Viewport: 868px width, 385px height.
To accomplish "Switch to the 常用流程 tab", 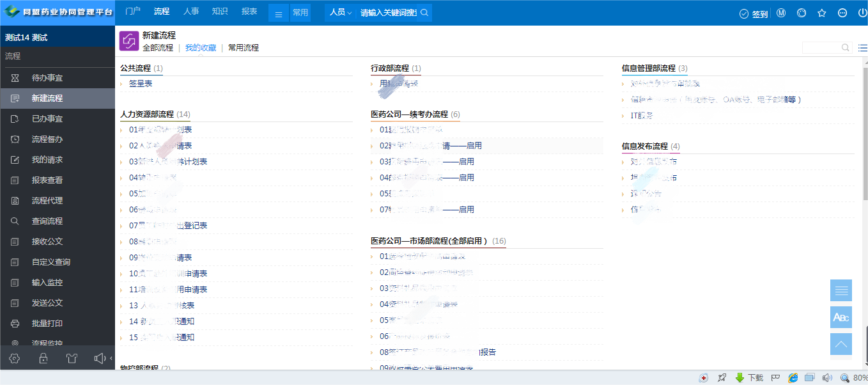I will click(x=244, y=47).
